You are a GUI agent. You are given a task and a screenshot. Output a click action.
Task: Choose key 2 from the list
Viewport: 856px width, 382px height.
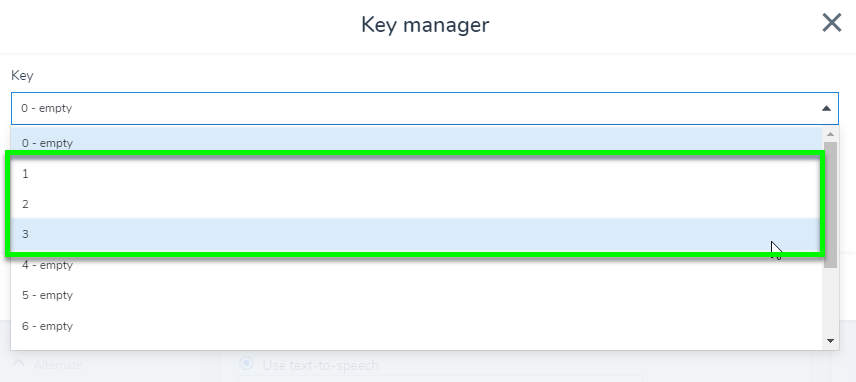click(417, 204)
